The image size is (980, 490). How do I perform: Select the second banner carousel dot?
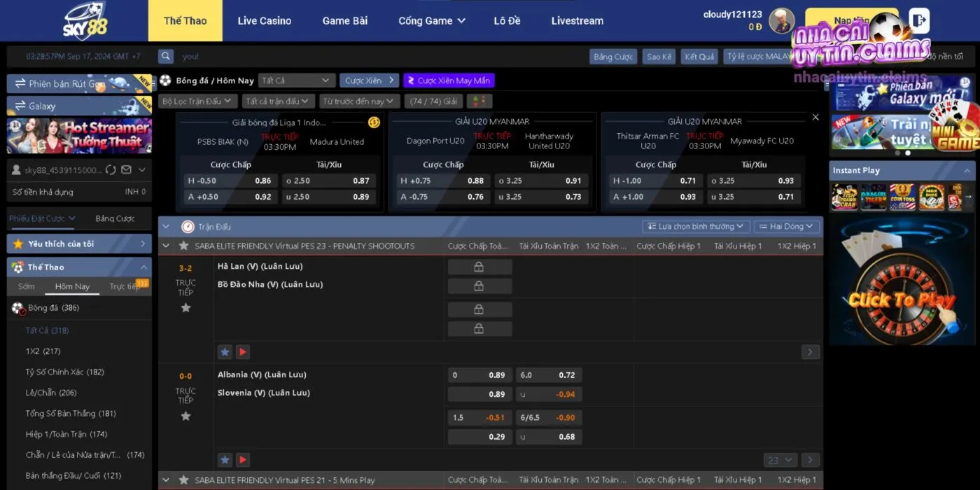(x=908, y=153)
